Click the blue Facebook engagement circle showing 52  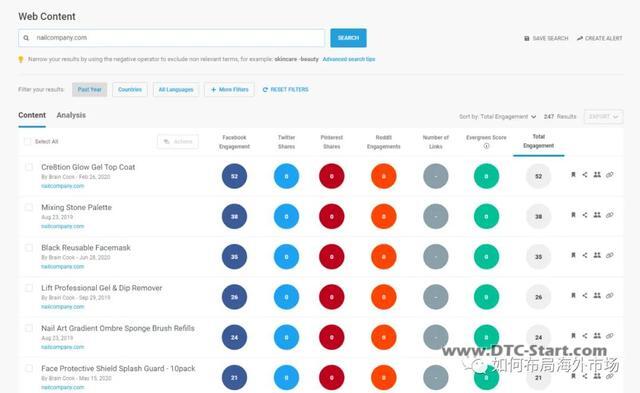coord(234,176)
